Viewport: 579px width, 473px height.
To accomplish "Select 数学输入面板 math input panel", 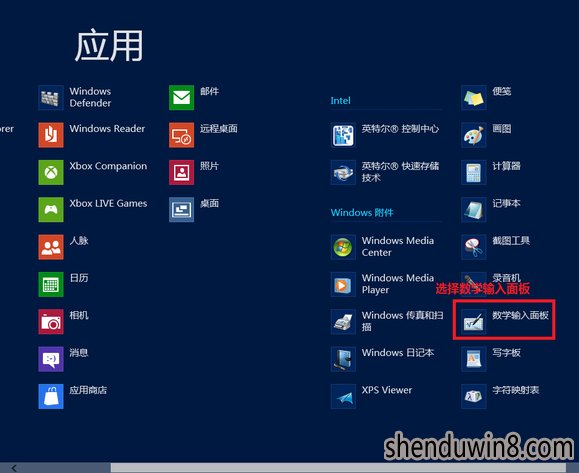I will tap(504, 320).
